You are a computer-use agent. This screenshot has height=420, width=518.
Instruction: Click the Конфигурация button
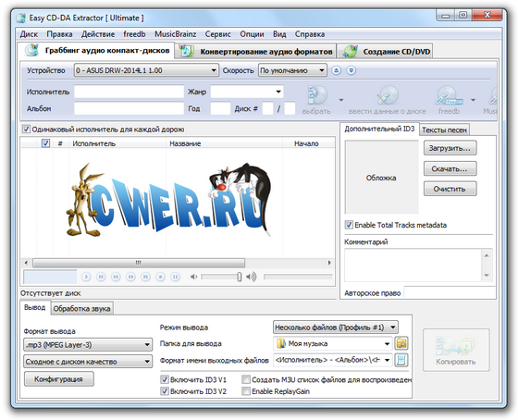(x=59, y=379)
